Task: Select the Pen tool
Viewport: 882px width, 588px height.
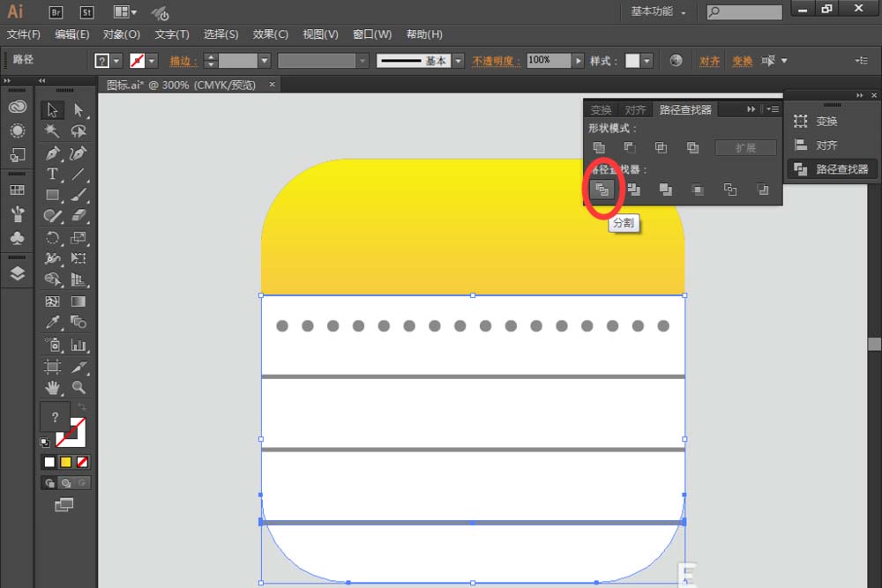Action: pos(52,153)
